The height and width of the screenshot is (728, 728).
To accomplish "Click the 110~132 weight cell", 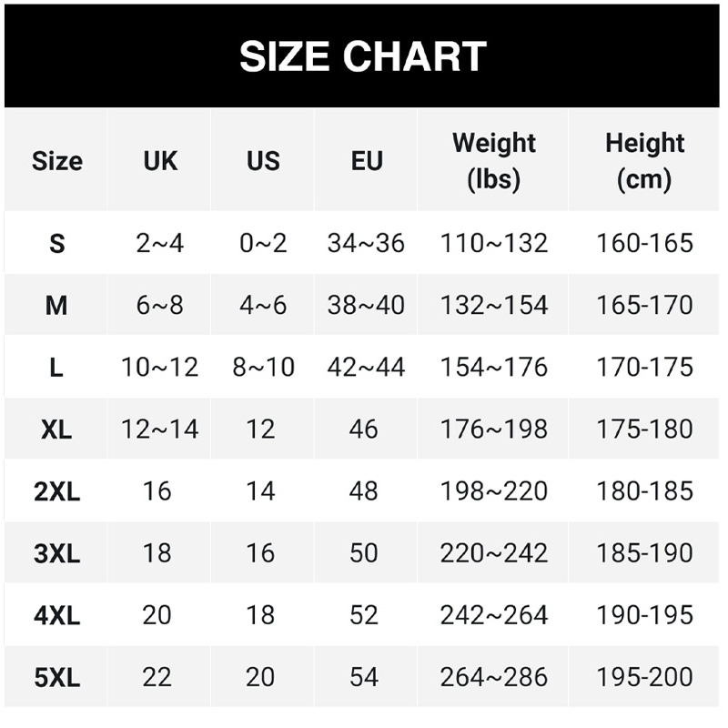I will [x=494, y=243].
